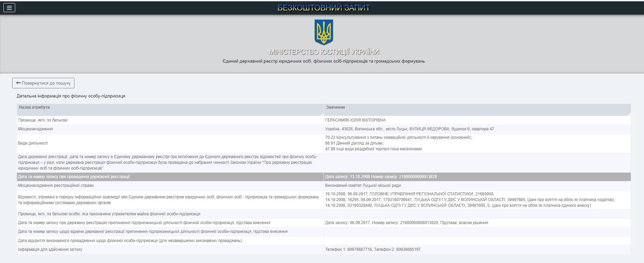Click the 88.91 Денний догляд за дітьми line
Screen dimensions: 644x263
click(354, 143)
